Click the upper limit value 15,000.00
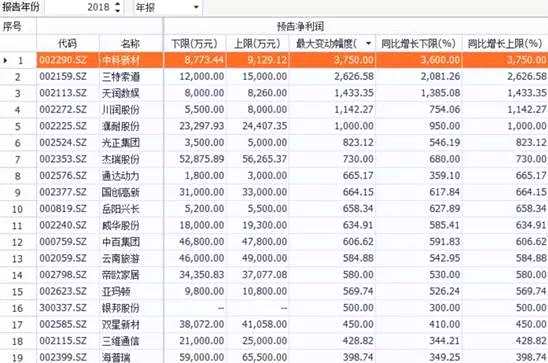 [x=265, y=76]
